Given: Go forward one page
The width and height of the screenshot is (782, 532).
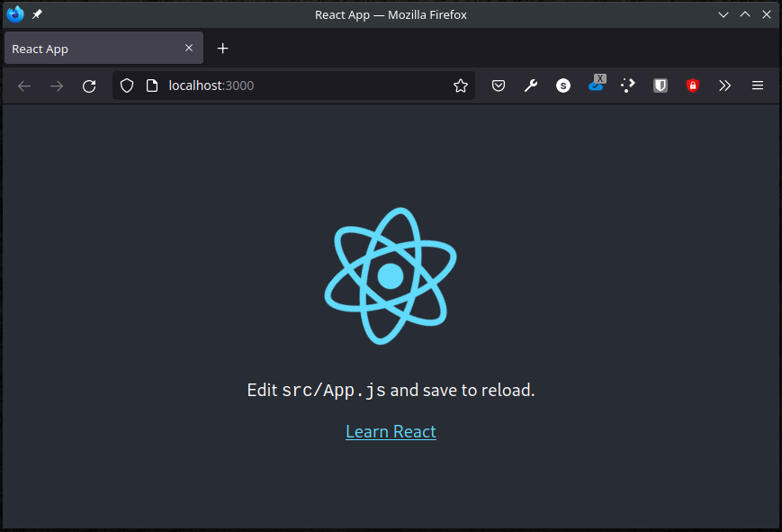Looking at the screenshot, I should 57,86.
